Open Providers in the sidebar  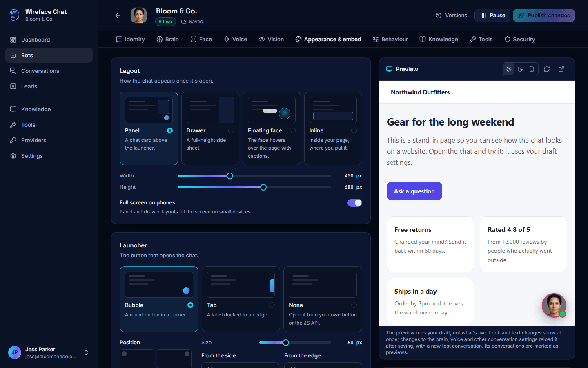point(49,140)
